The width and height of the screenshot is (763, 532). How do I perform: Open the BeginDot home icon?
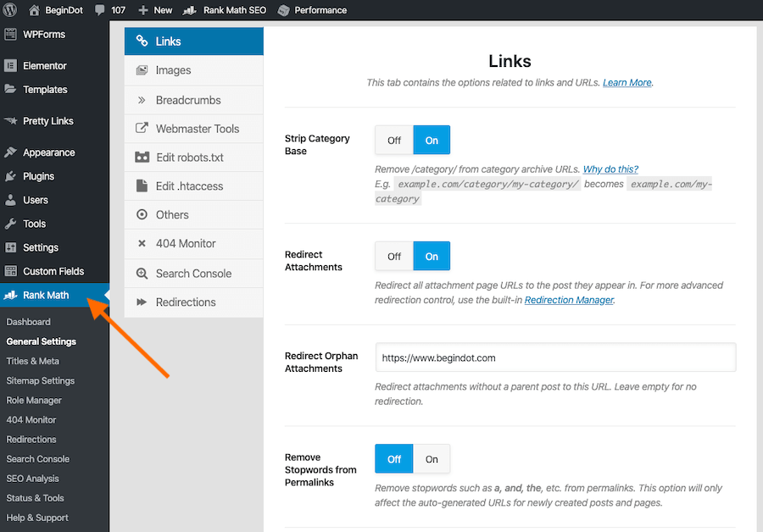tap(34, 9)
